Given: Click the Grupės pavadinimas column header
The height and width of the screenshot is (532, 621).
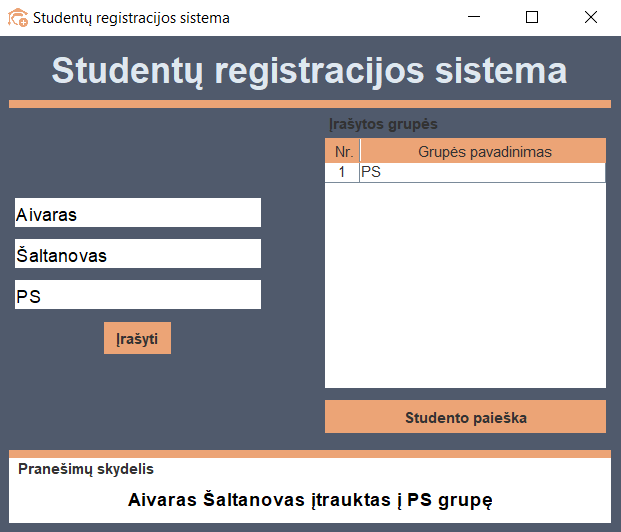Looking at the screenshot, I should (483, 151).
